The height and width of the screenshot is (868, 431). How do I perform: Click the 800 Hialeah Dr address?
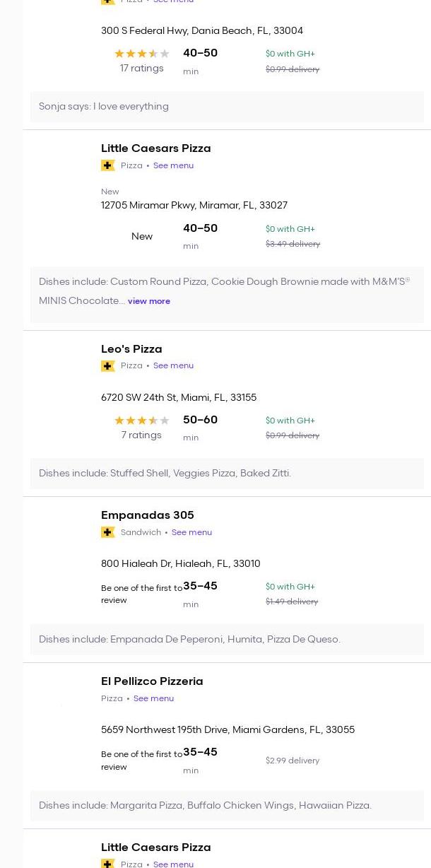click(181, 564)
